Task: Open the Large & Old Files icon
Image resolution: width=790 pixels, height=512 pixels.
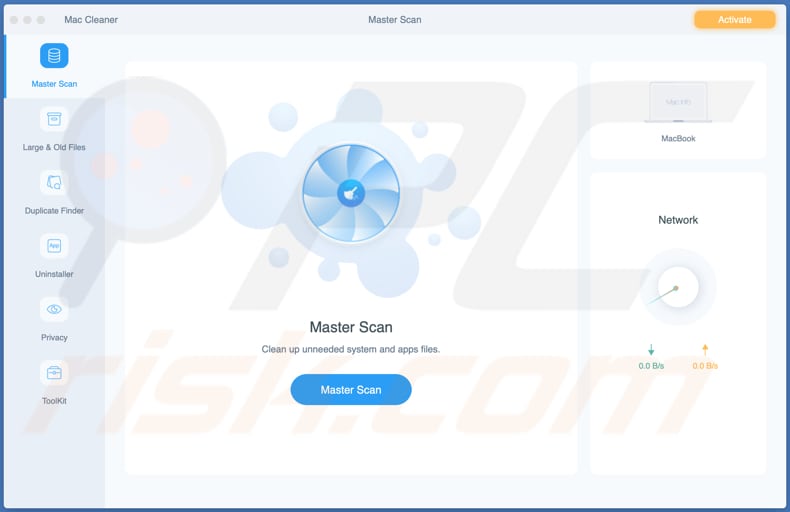Action: tap(54, 119)
